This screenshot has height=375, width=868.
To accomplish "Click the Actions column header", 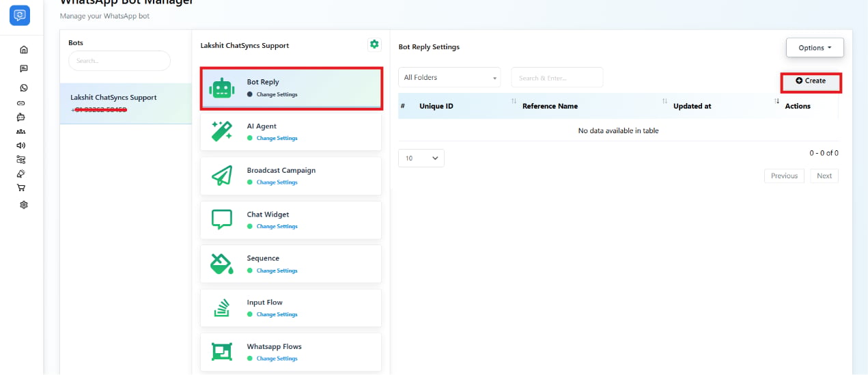I will tap(798, 106).
